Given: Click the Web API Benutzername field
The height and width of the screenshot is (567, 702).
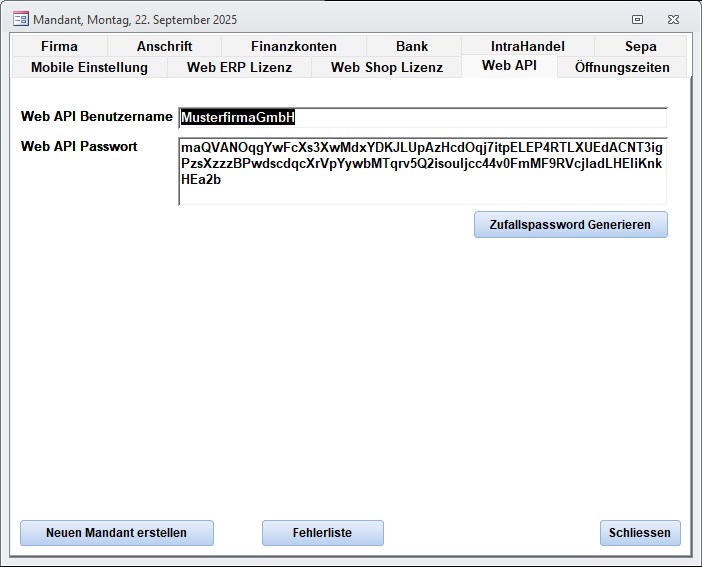Looking at the screenshot, I should tap(422, 118).
